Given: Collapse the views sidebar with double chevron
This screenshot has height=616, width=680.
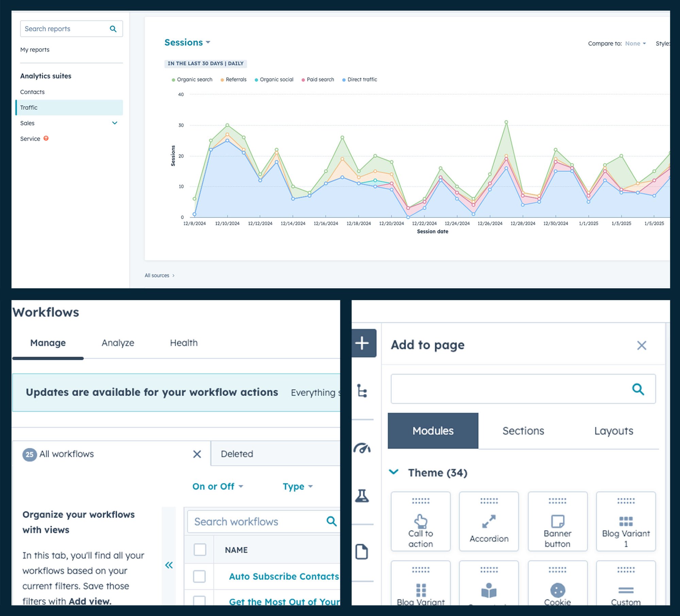Looking at the screenshot, I should (x=169, y=565).
